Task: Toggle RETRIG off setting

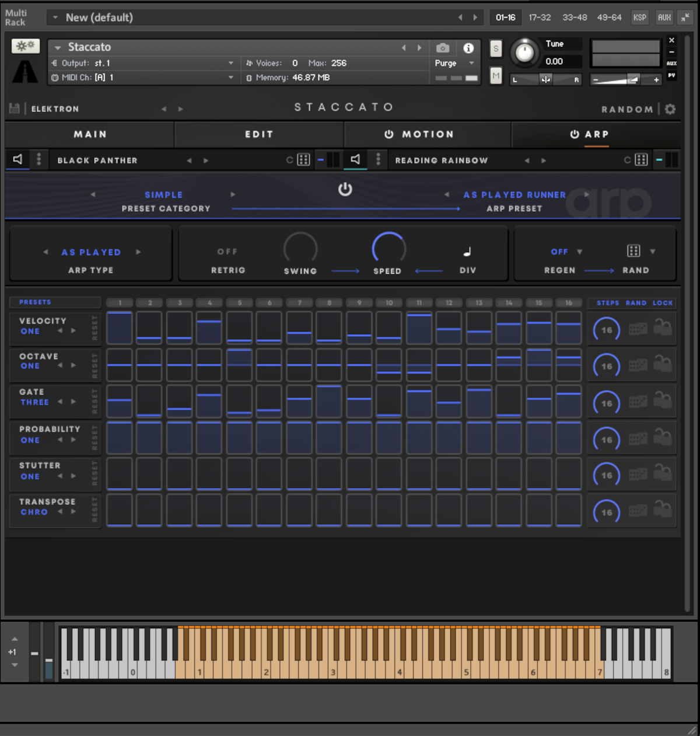Action: tap(228, 252)
